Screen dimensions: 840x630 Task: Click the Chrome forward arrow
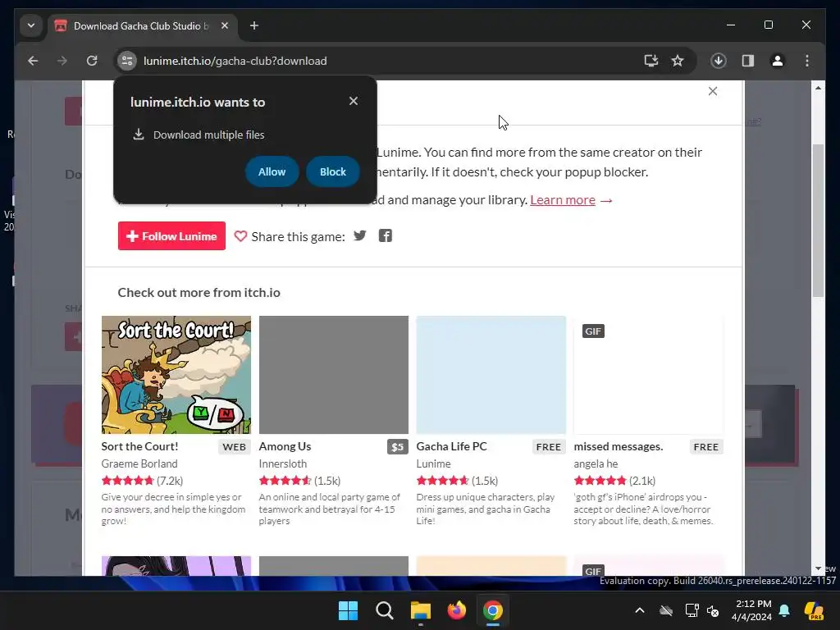click(x=62, y=61)
